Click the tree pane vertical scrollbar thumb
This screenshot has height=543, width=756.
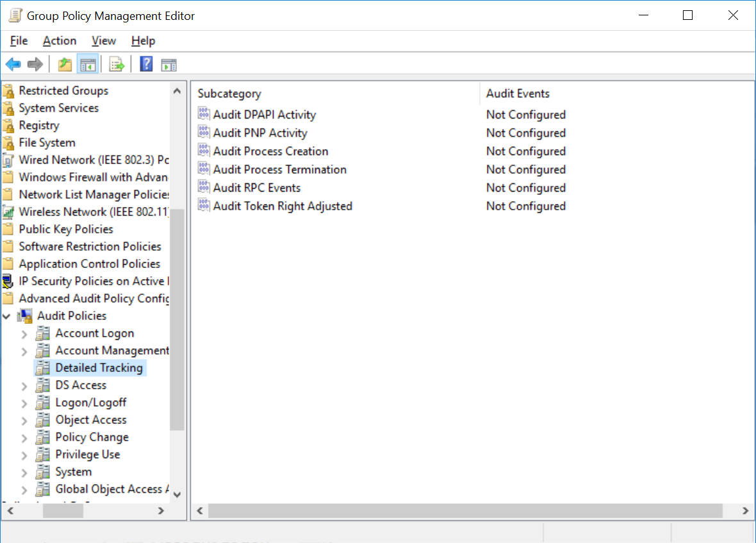177,319
